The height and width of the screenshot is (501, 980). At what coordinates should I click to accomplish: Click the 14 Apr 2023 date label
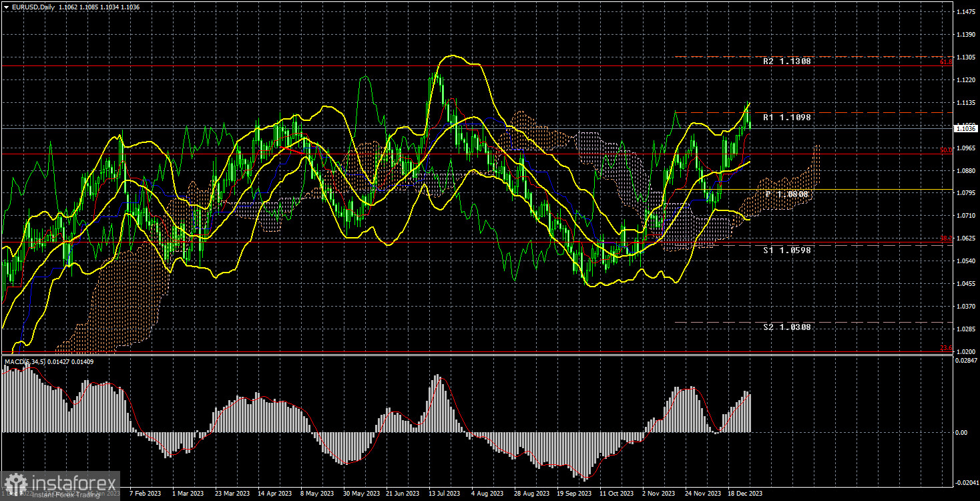274,494
